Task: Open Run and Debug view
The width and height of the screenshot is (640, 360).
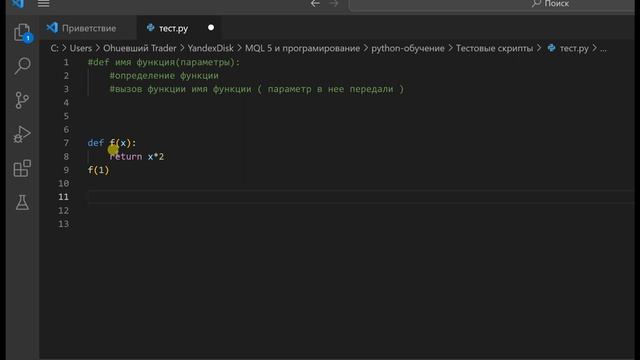Action: click(22, 134)
